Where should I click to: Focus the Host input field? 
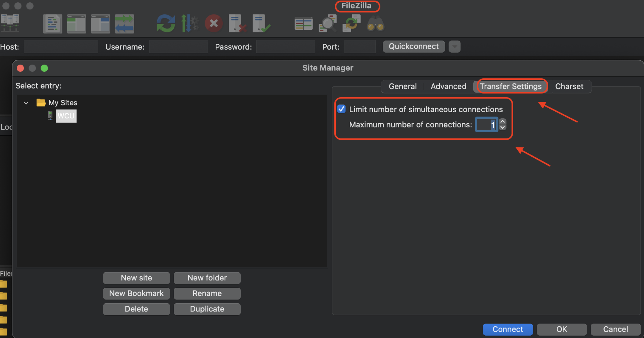[x=61, y=47]
